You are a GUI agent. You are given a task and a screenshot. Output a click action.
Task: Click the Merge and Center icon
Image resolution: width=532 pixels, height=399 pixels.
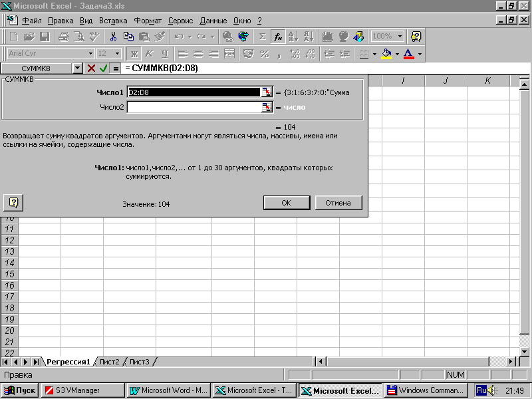tap(229, 54)
